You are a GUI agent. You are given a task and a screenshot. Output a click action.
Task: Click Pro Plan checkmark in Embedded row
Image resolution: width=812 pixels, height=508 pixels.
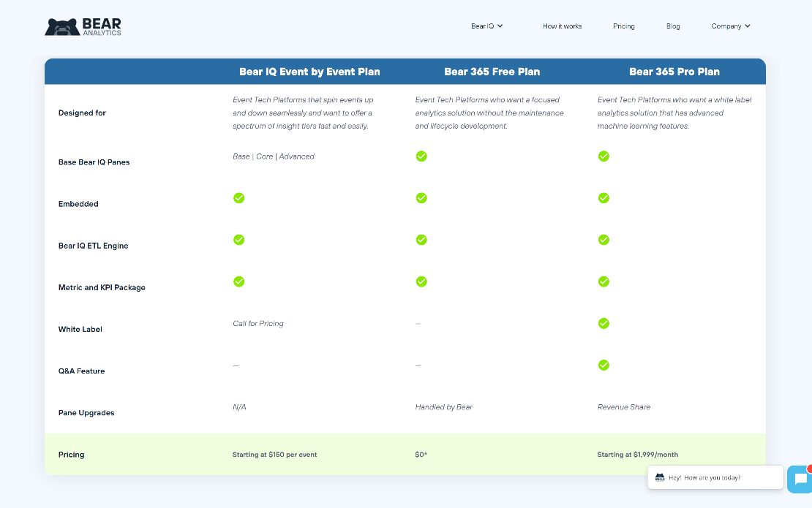(x=604, y=198)
